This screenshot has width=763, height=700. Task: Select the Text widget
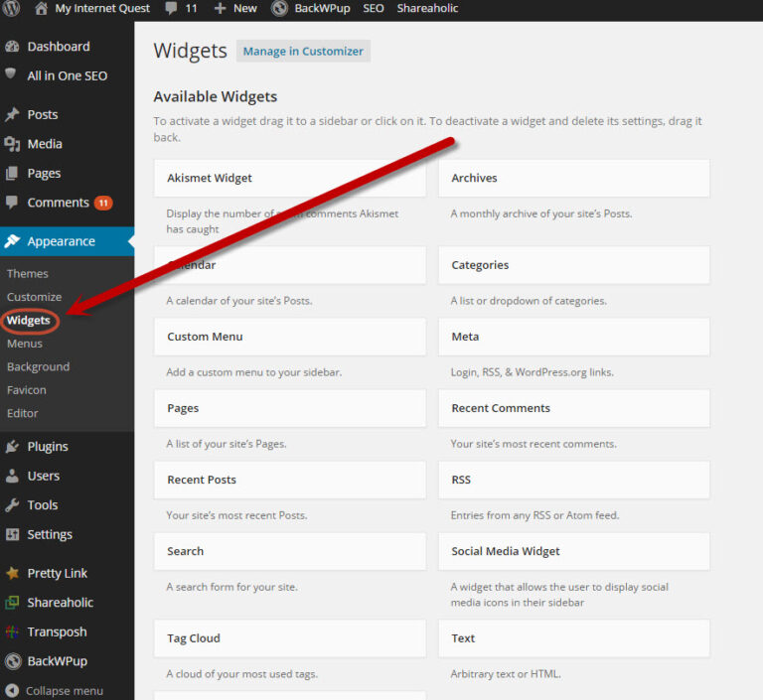[x=574, y=638]
